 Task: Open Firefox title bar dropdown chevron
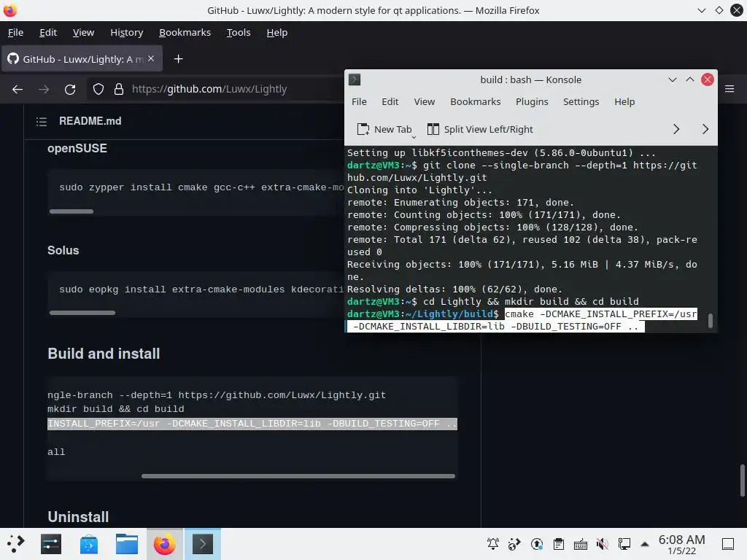pyautogui.click(x=701, y=10)
